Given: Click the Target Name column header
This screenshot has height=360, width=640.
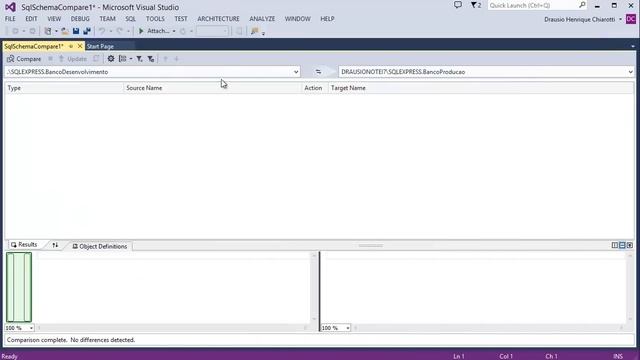Looking at the screenshot, I should [481, 88].
